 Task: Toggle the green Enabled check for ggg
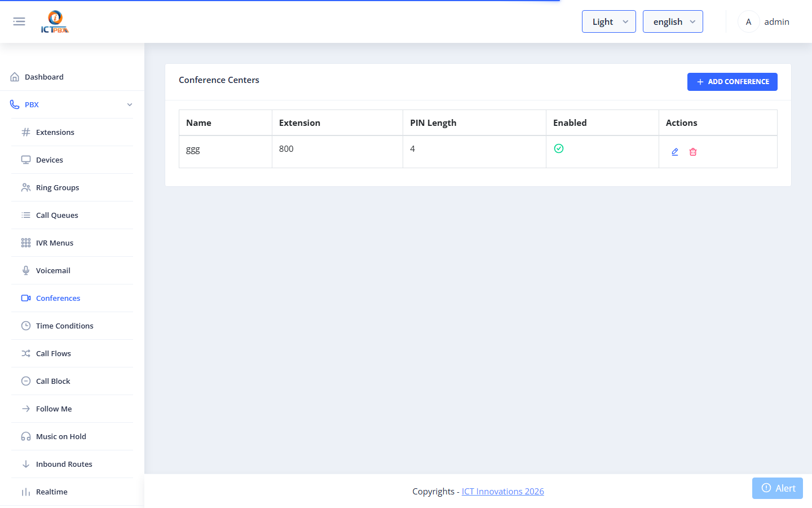559,148
